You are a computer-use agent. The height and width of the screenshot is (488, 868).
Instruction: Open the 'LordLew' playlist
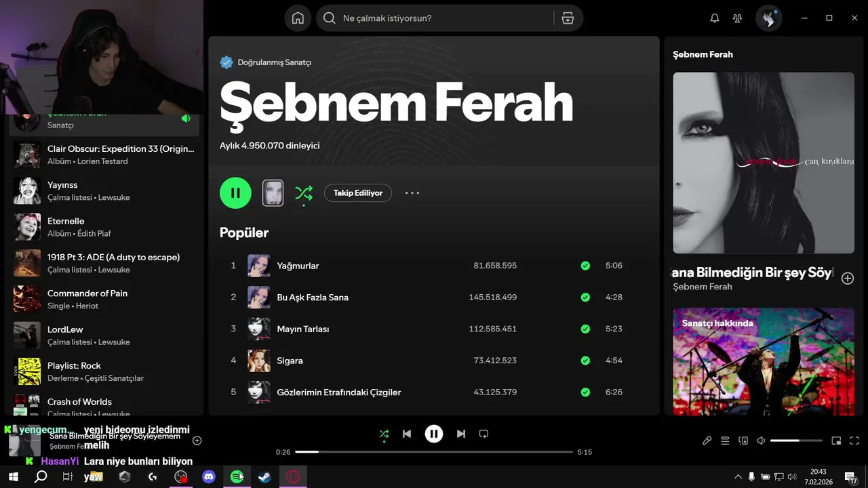coord(104,335)
